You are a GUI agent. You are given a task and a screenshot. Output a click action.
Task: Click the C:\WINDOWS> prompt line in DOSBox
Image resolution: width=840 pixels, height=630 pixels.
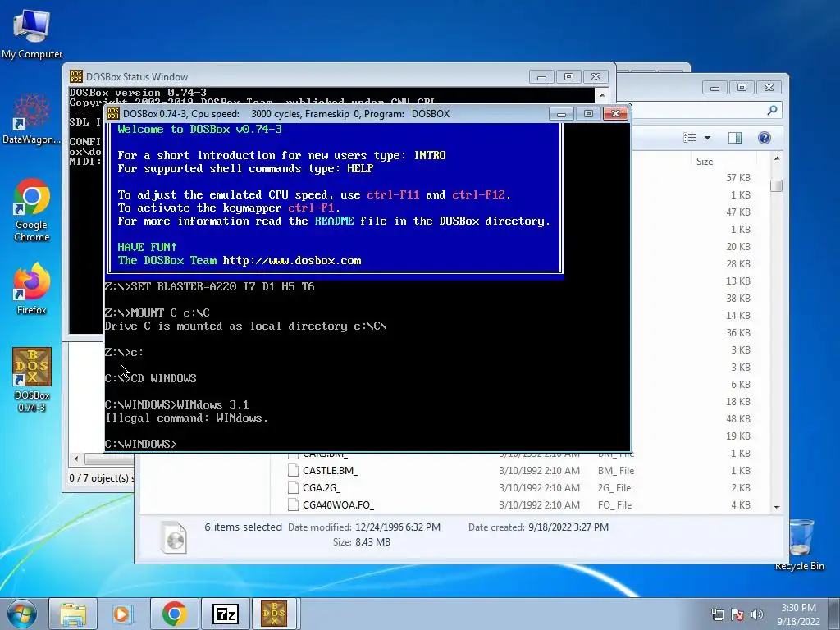click(x=140, y=444)
